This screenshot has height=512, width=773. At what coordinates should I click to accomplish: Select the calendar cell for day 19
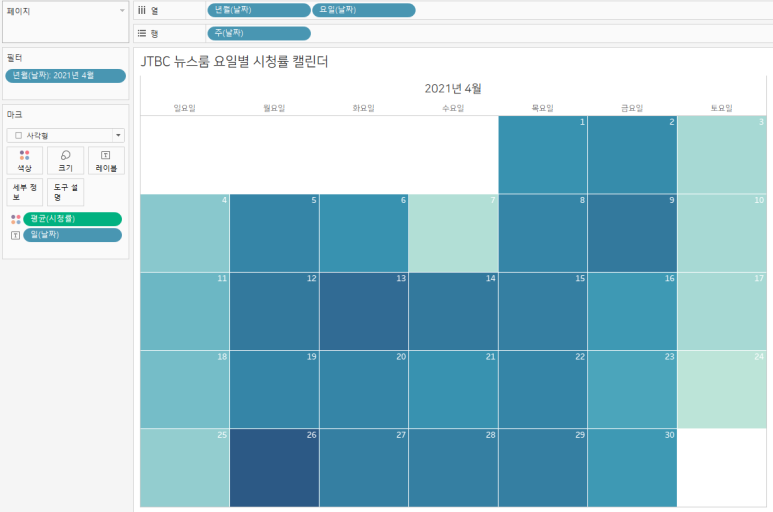(x=274, y=390)
